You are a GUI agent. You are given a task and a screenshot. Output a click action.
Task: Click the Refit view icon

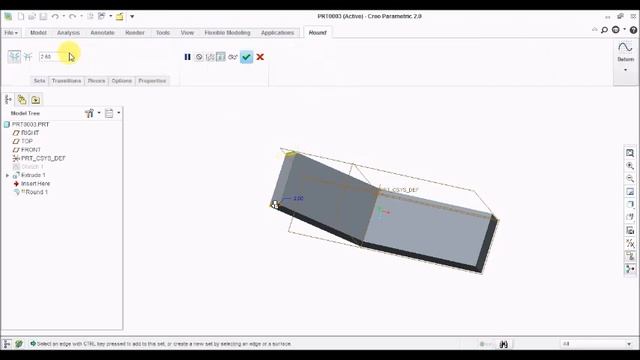tap(630, 153)
